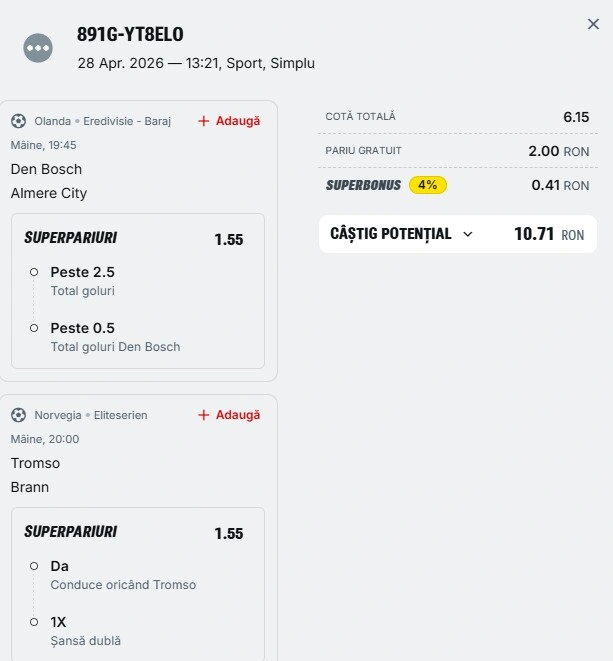The width and height of the screenshot is (613, 661).
Task: Close the bet slip details panel
Action: [593, 25]
